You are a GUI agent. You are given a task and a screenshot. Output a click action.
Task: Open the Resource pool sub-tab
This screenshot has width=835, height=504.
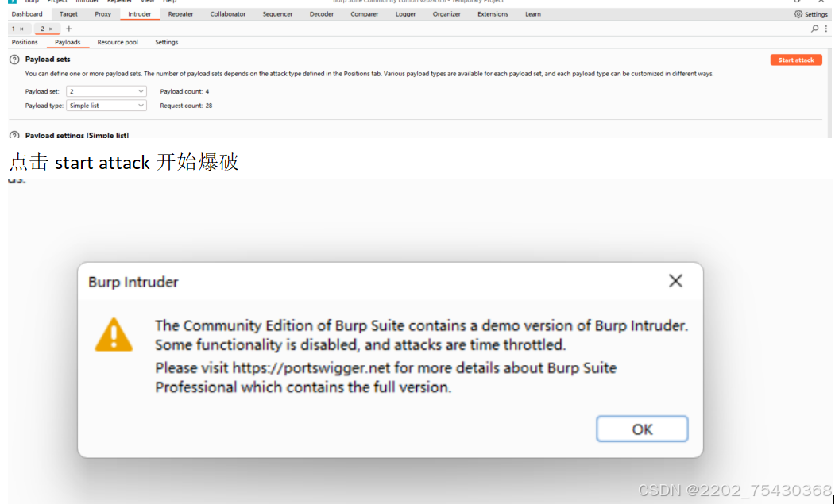118,42
